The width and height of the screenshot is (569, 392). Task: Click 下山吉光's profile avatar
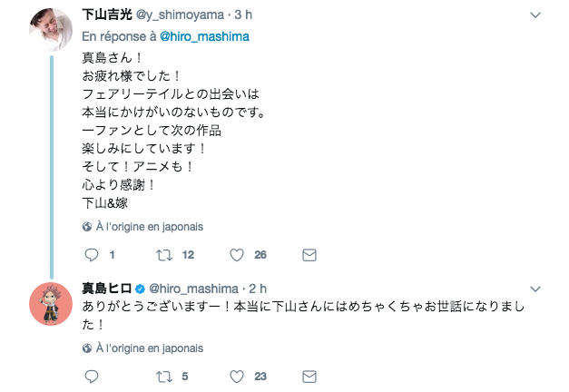52,29
